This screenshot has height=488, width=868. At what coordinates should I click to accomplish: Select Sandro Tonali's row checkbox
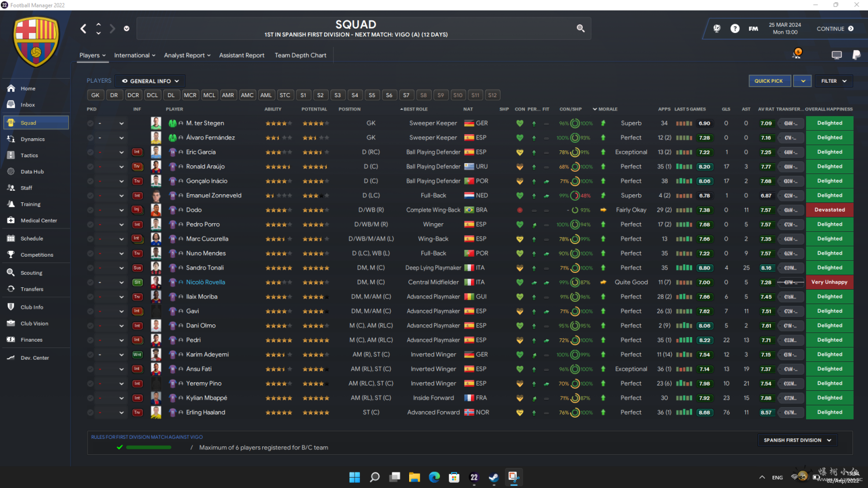[x=90, y=268]
